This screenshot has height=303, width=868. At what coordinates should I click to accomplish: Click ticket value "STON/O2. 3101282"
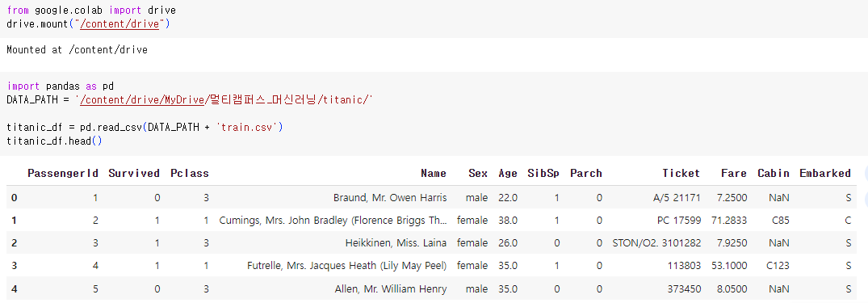click(656, 243)
